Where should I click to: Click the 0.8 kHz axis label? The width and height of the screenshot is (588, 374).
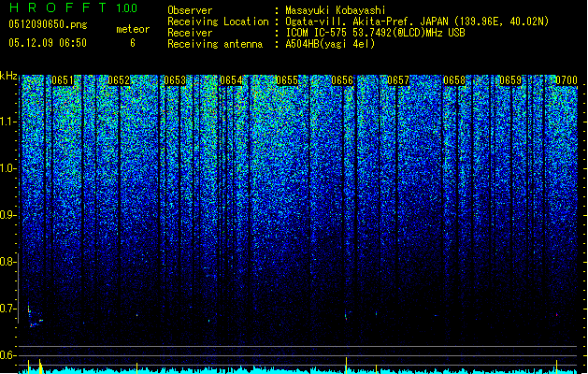point(8,262)
